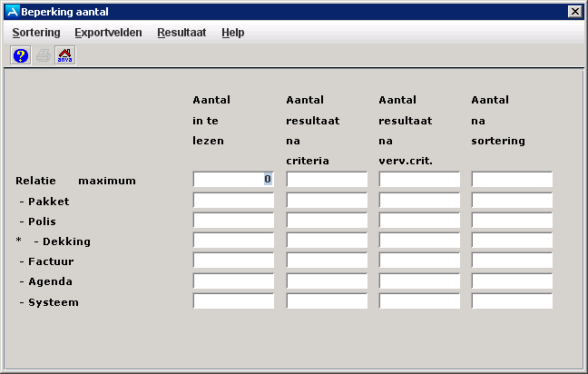Click Pakket field under 'Aantal in te lezen'

(x=233, y=201)
